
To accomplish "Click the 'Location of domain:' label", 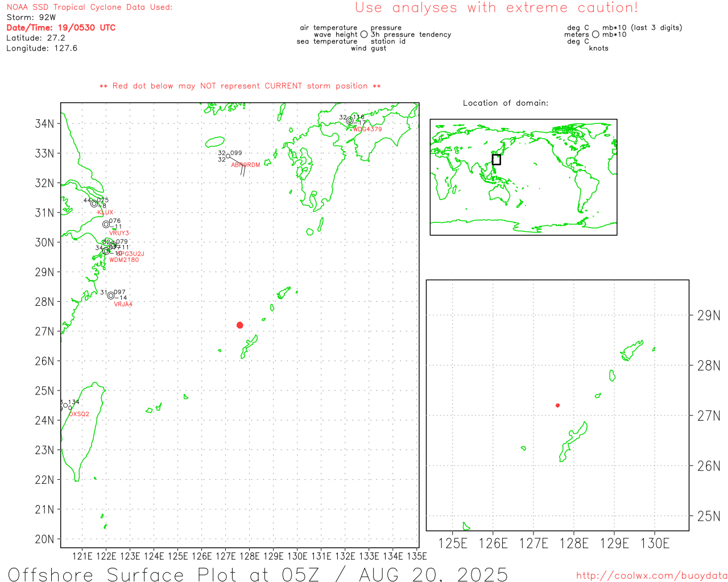I will click(506, 103).
